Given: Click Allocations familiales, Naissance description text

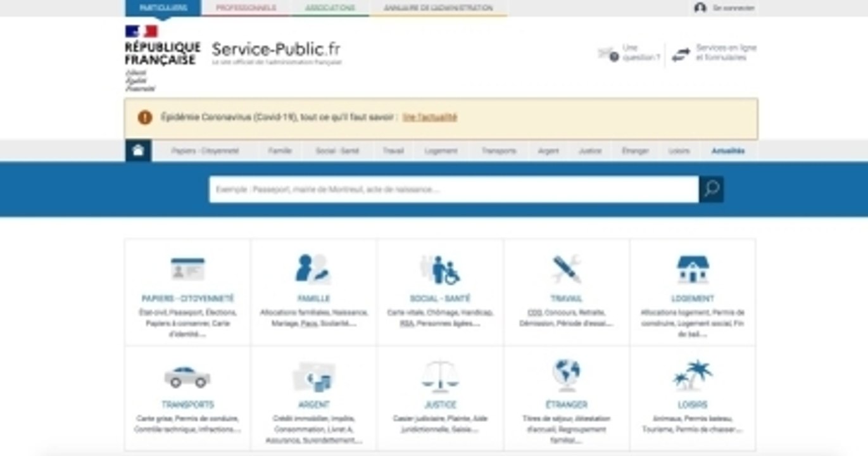Looking at the screenshot, I should (x=313, y=318).
